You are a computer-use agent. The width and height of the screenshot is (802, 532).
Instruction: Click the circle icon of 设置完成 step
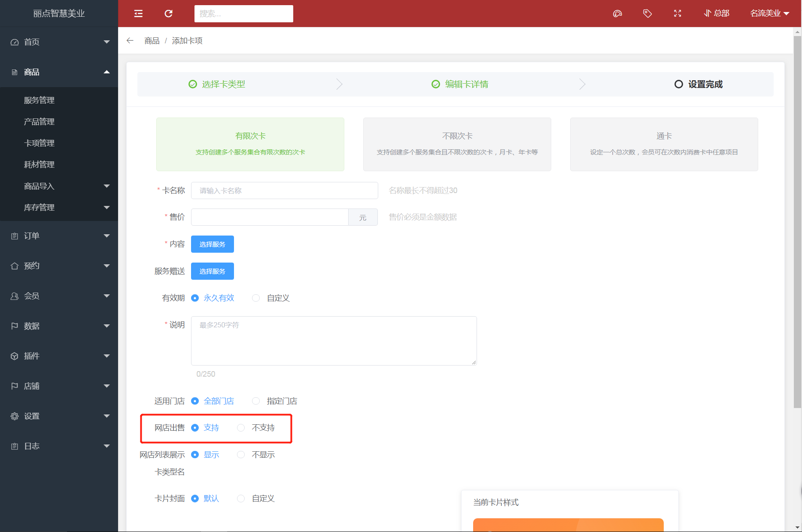pos(679,84)
